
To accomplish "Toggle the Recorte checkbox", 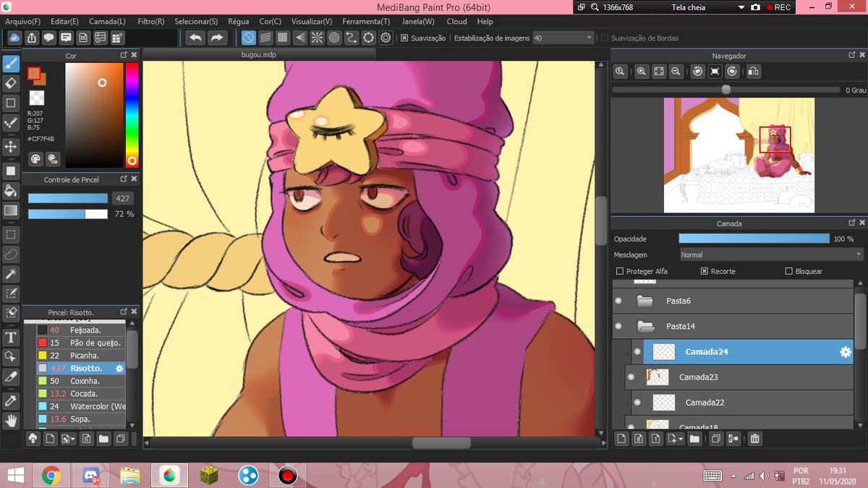I will 705,271.
